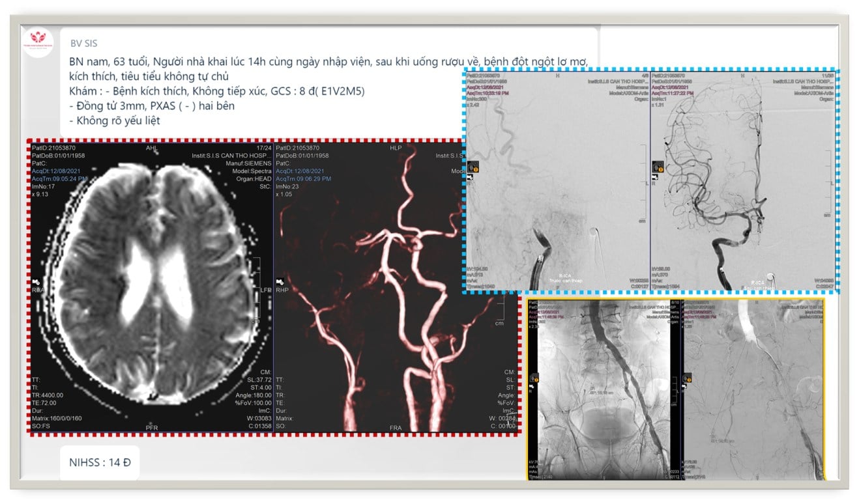
Task: Open the left pelvic iliac angiogram image
Action: 603,391
